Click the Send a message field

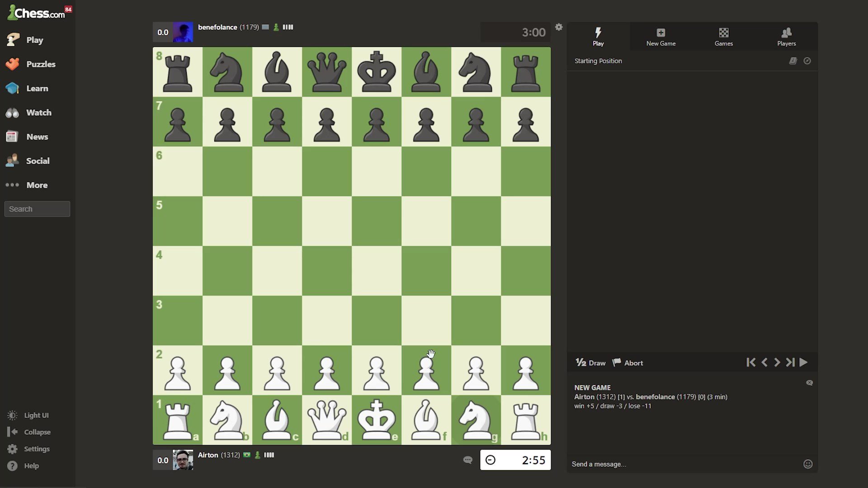click(683, 464)
